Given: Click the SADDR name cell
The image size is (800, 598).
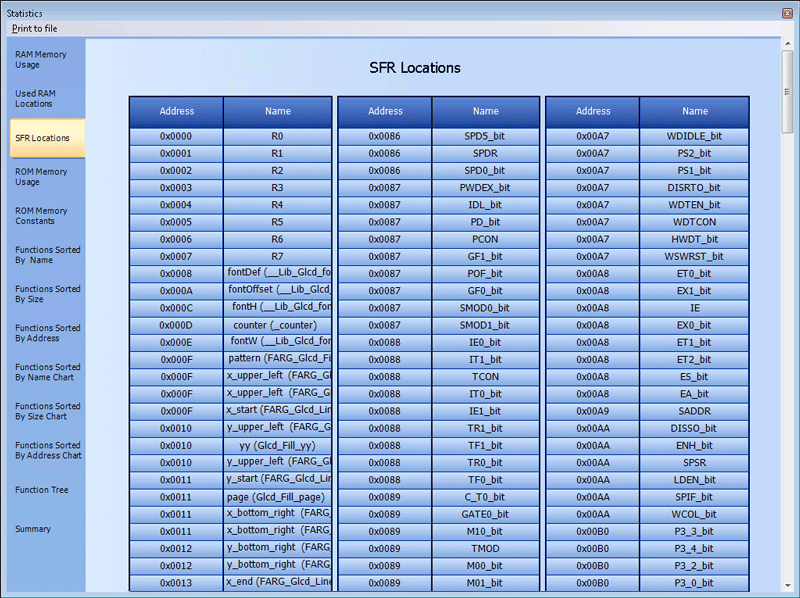Looking at the screenshot, I should coord(694,411).
